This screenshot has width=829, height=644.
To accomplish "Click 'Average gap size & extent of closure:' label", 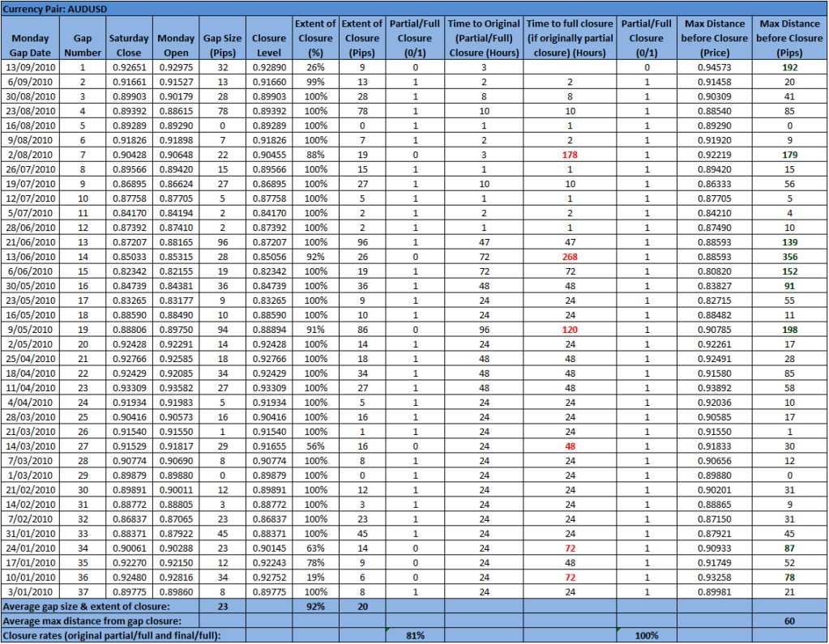I will [87, 607].
